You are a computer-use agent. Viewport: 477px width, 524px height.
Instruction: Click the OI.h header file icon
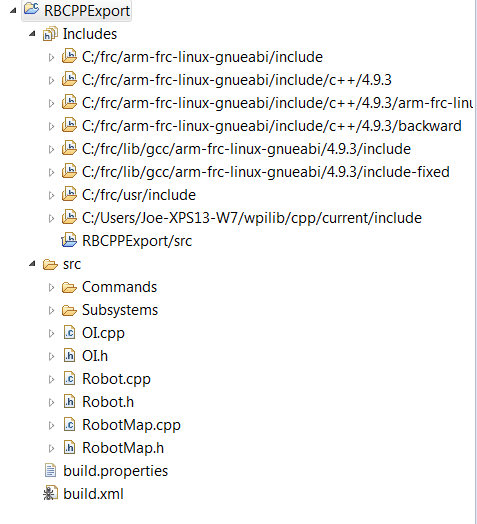[69, 356]
